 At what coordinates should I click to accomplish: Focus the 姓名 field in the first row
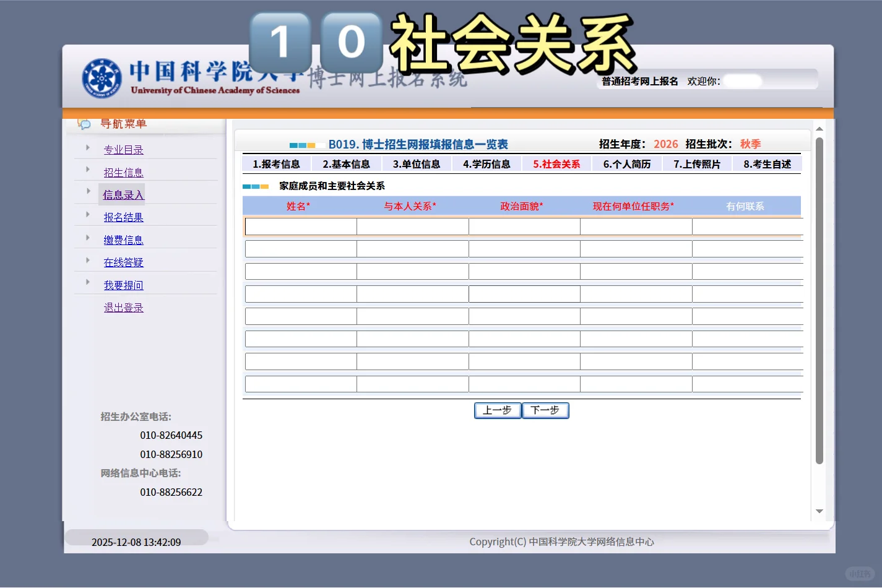pos(301,227)
